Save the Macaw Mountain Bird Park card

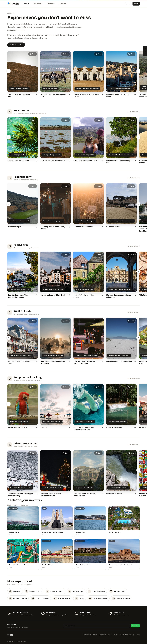click(x=32, y=387)
